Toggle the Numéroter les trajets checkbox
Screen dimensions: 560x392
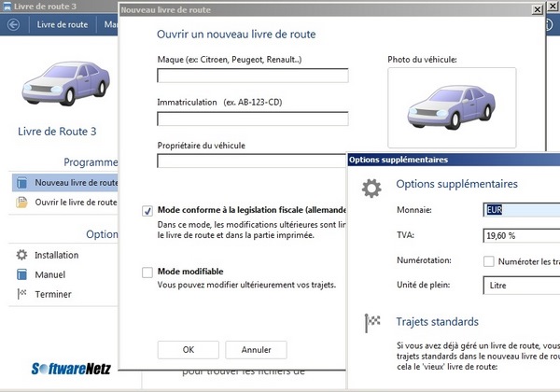click(488, 261)
